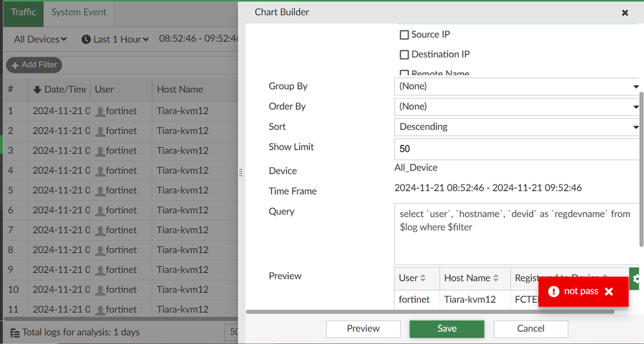Sort the Preview by Host Name arrows
This screenshot has height=344, width=644.
click(495, 278)
